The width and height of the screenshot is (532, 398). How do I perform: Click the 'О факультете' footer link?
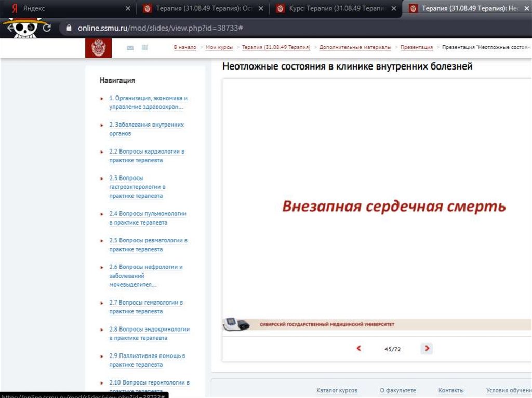[x=397, y=390]
